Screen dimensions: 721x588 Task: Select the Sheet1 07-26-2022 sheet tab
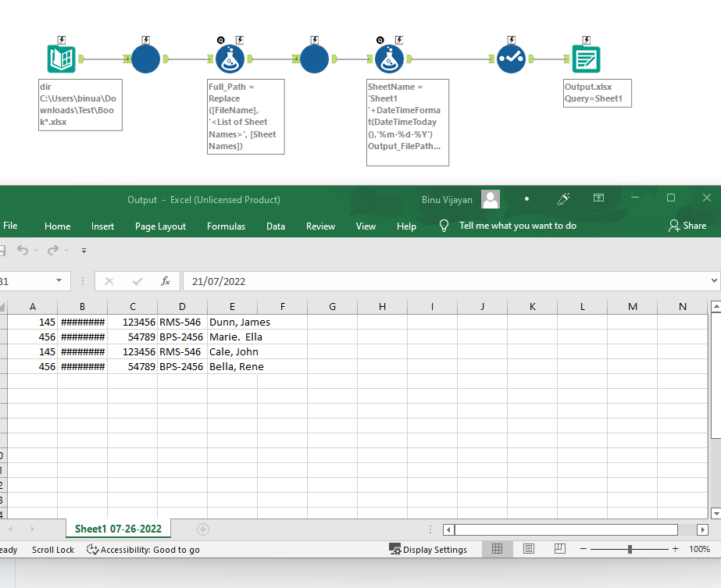point(118,529)
